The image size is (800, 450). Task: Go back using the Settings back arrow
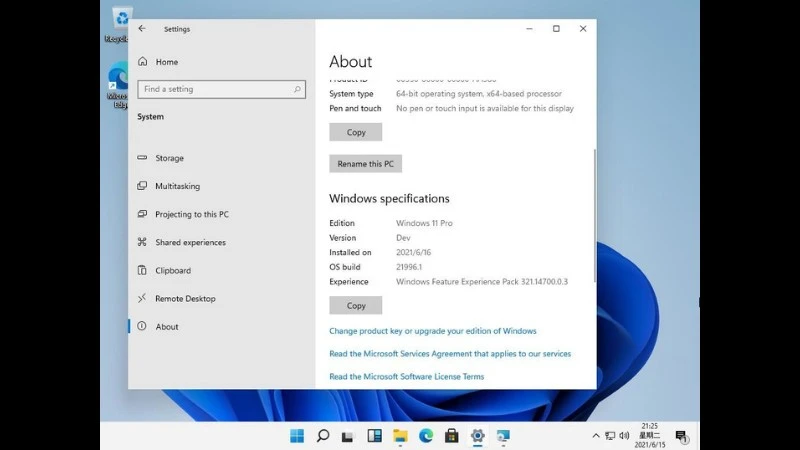click(x=142, y=29)
